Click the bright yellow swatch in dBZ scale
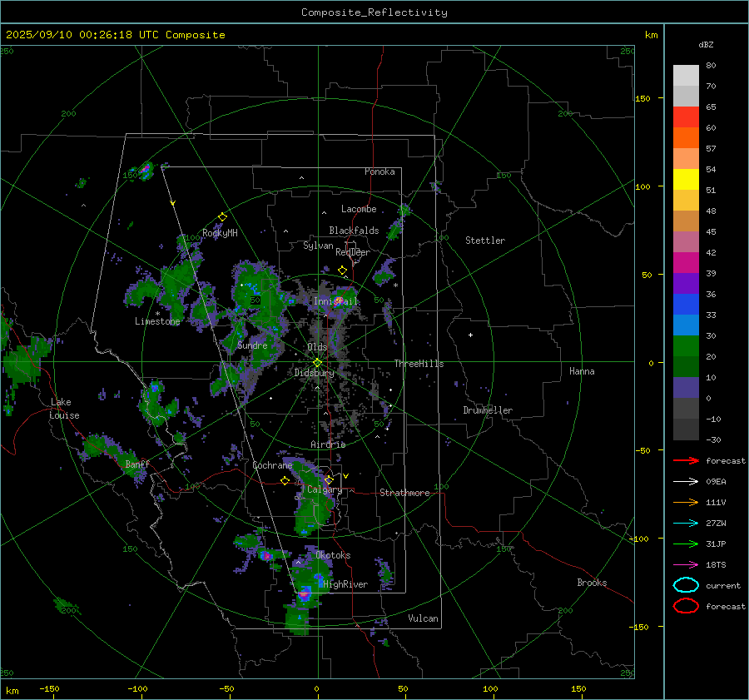749x700 pixels. (686, 179)
